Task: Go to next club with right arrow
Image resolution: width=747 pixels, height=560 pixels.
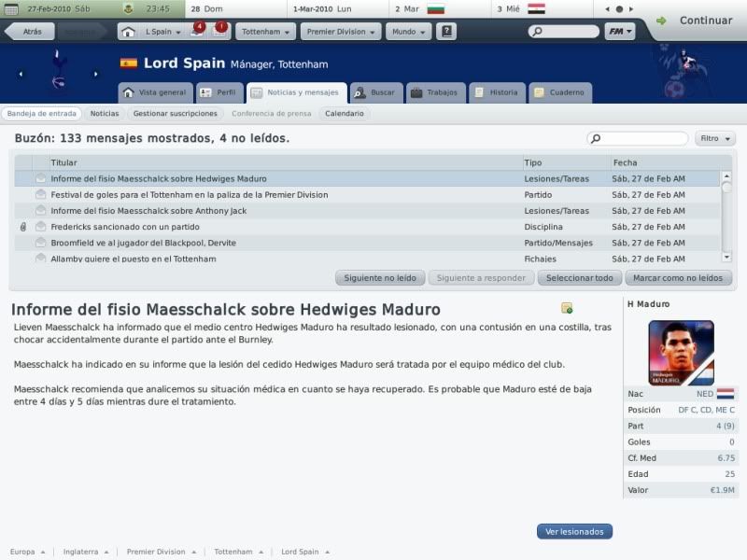Action: 96,75
